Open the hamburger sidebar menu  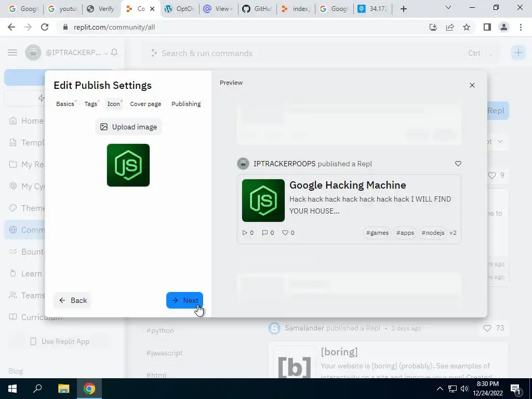[x=12, y=52]
